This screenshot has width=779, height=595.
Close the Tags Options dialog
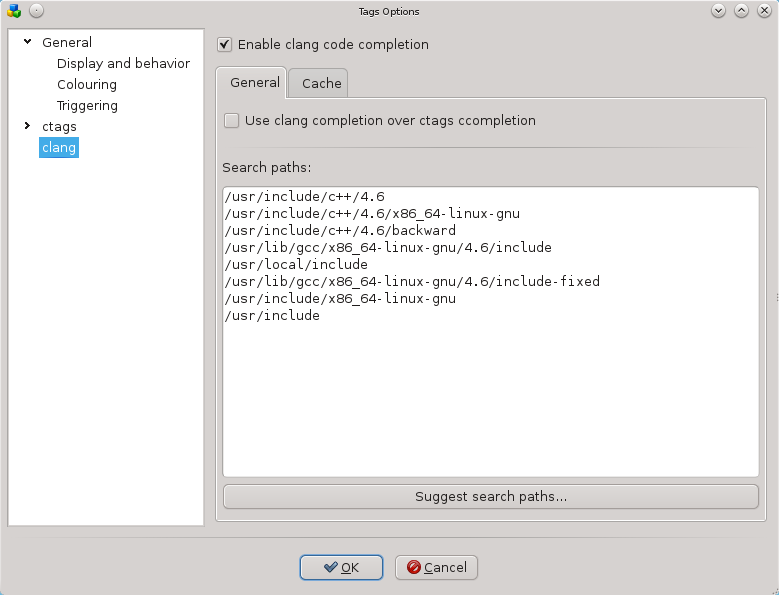(764, 10)
